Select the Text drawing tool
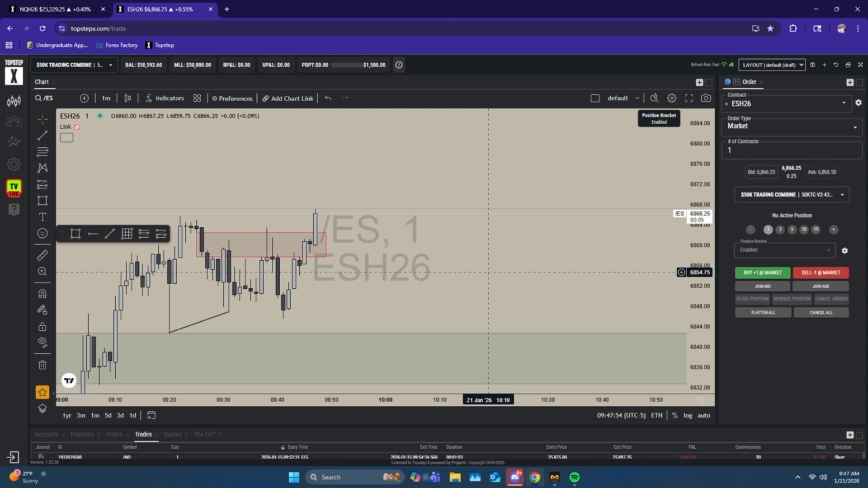Screen dimensions: 868x488 tap(42, 217)
